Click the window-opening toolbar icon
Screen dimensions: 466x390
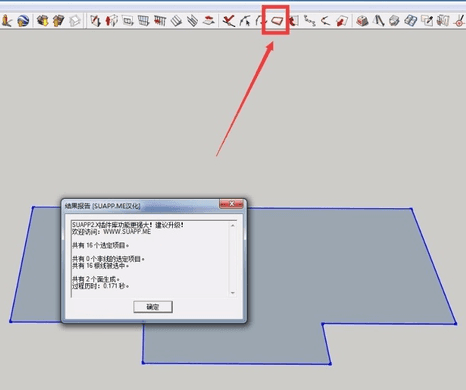click(x=128, y=21)
